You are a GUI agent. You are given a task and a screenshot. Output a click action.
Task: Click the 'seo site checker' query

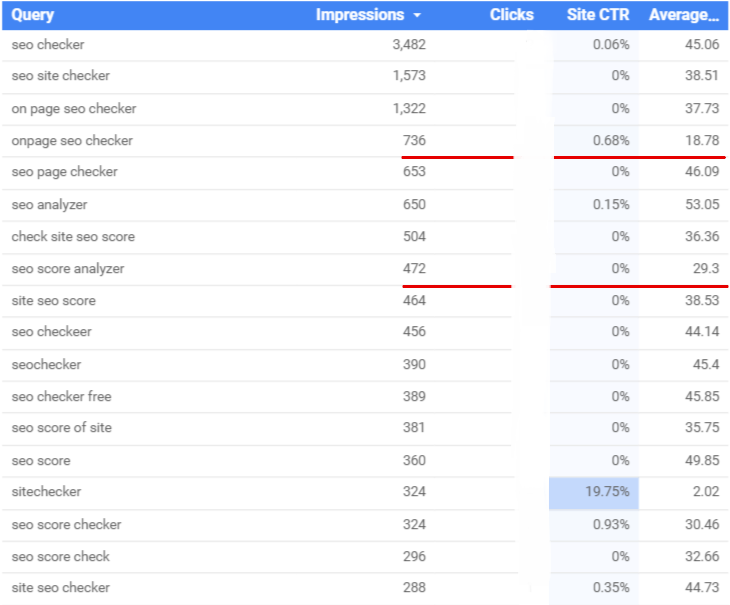(x=61, y=76)
